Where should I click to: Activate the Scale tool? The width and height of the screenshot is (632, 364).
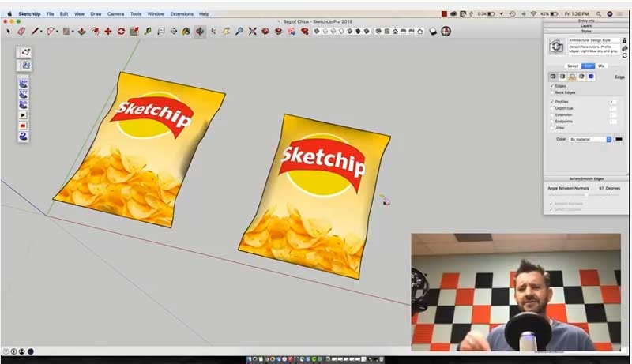point(134,31)
